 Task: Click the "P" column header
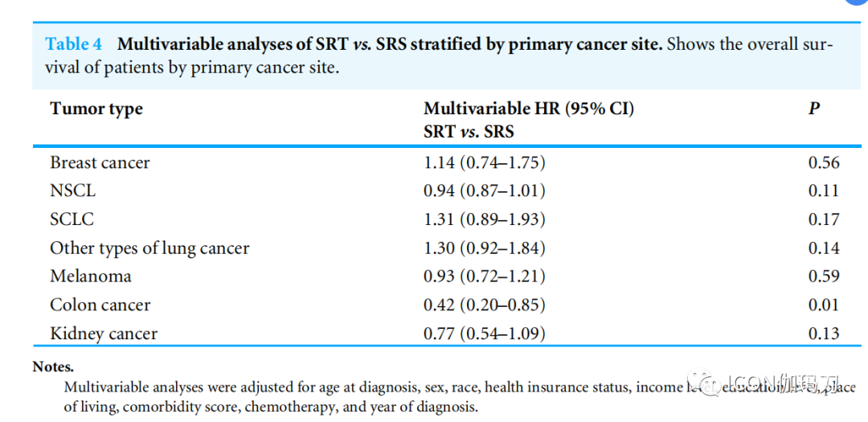pos(813,109)
